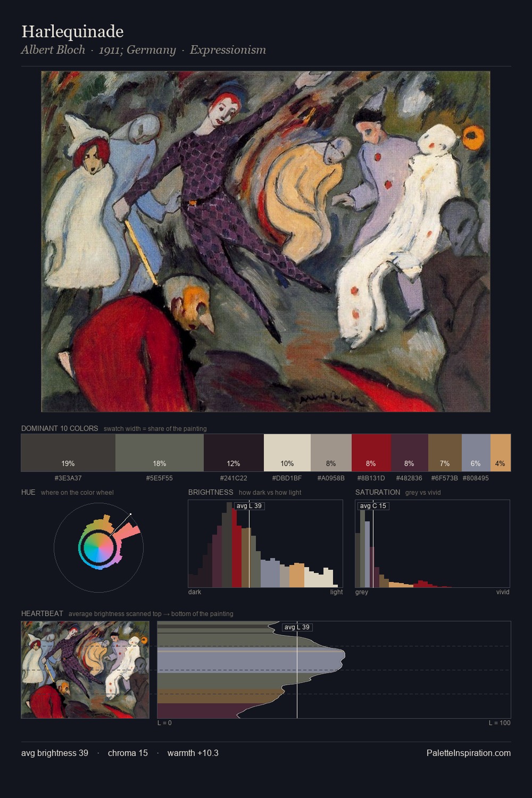Click the 'L = 100' axis label

point(500,723)
